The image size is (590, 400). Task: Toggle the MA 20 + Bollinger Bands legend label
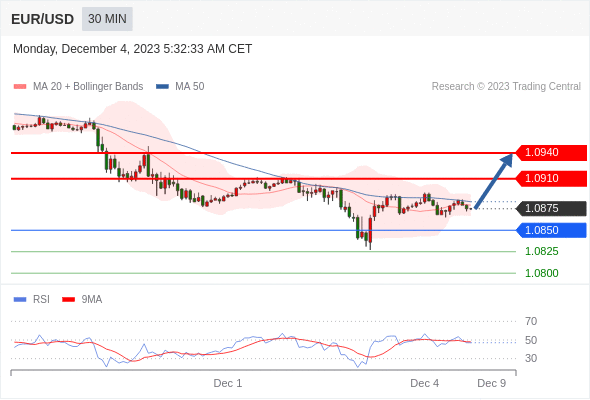point(88,87)
